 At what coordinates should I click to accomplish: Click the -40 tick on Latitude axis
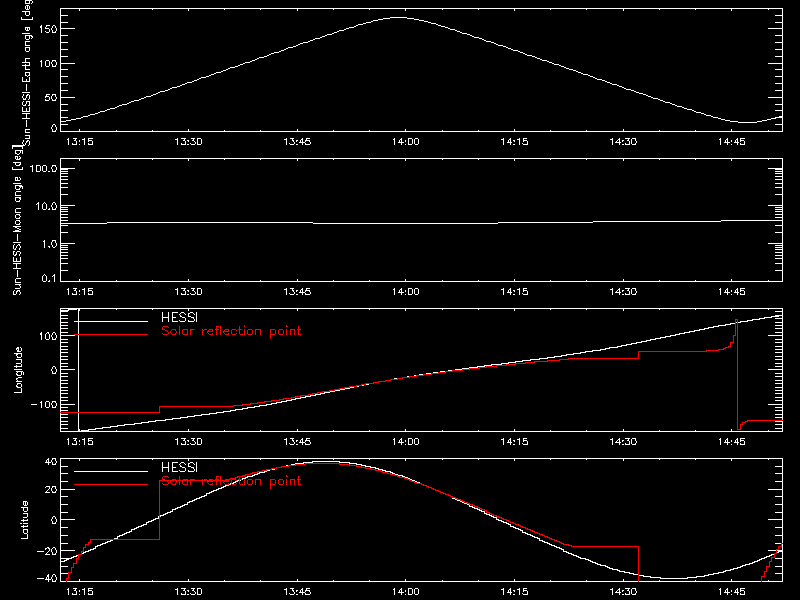point(47,579)
